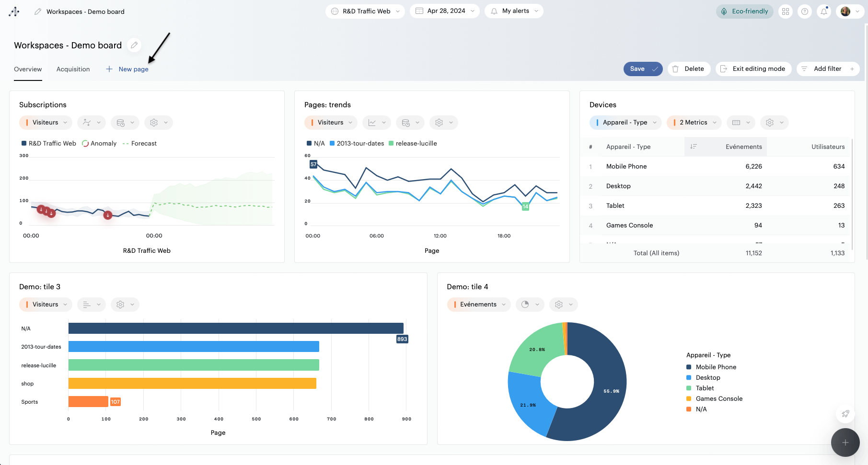Click the Mobile Phone legend color swatch
Image resolution: width=868 pixels, height=465 pixels.
689,367
